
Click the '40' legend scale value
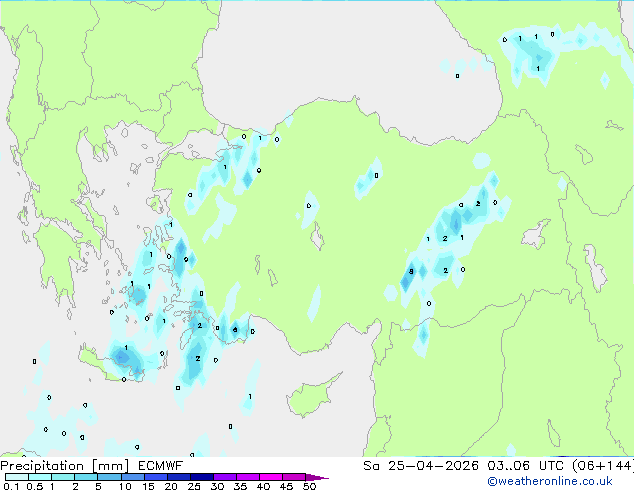click(263, 486)
